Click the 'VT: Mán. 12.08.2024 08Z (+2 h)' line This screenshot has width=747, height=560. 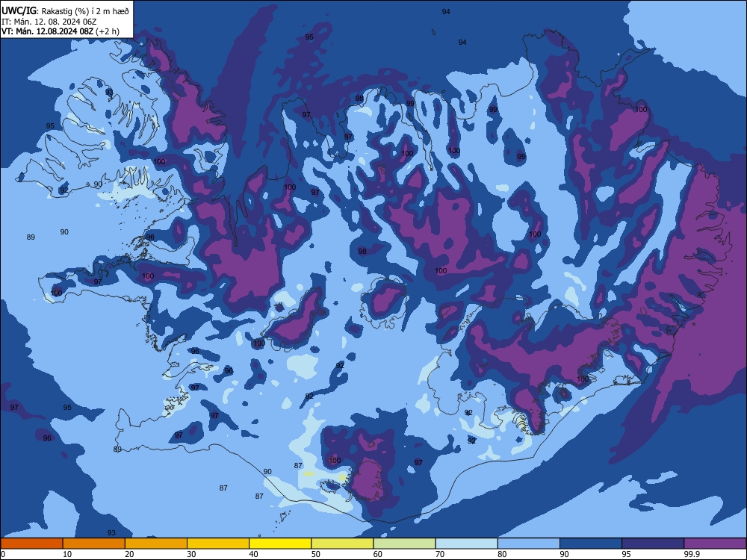[61, 31]
